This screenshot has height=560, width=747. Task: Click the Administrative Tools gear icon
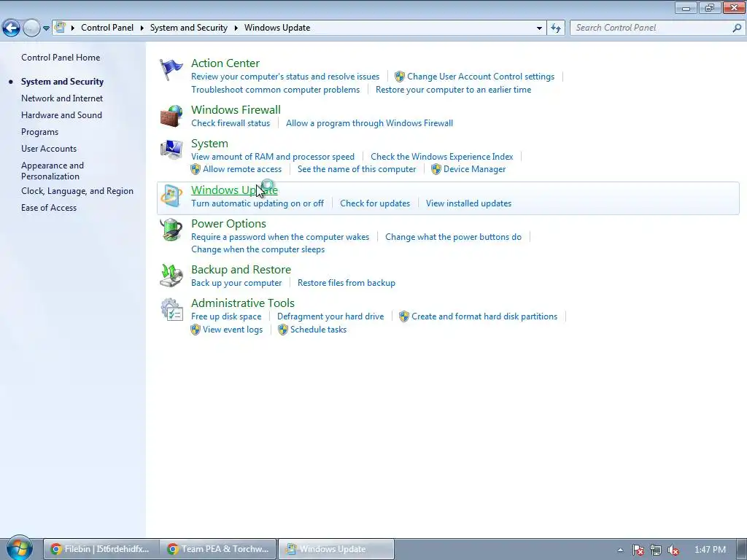(x=171, y=309)
